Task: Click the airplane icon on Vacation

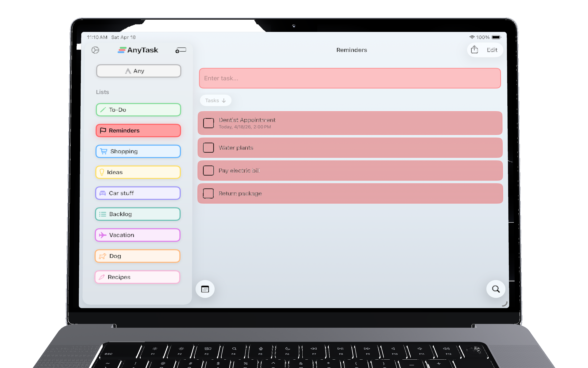Action: pos(103,235)
